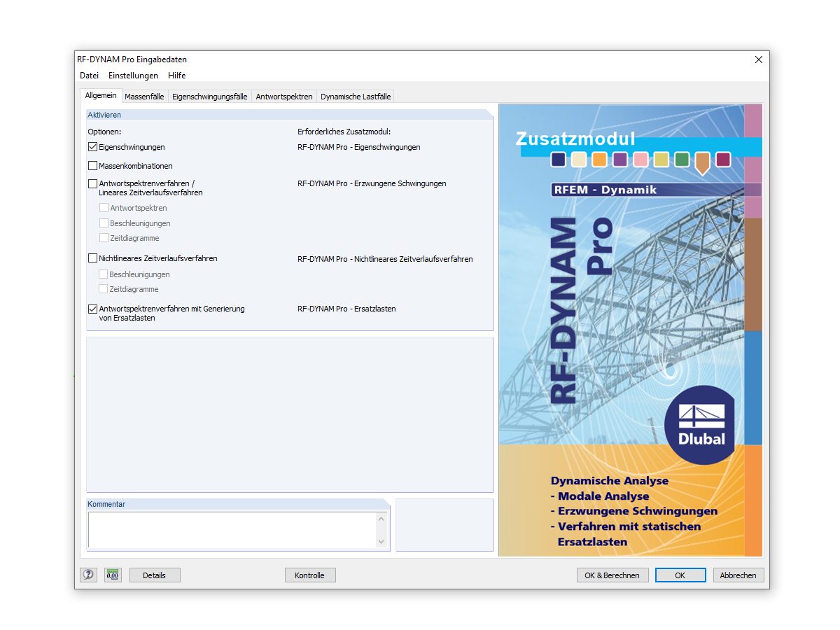Click the 'Erforderliches Zusatzmodul:' heading
The image size is (840, 630).
[344, 132]
